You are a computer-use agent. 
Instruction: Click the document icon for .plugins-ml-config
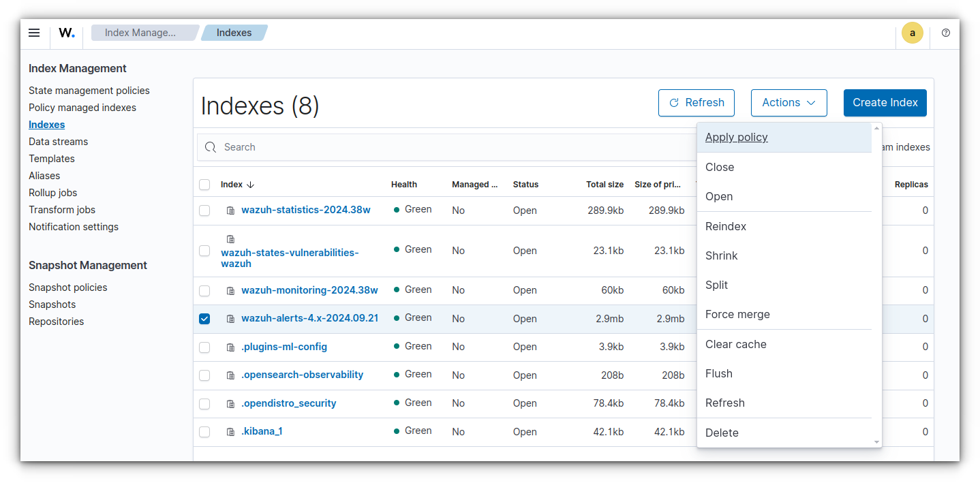coord(230,347)
